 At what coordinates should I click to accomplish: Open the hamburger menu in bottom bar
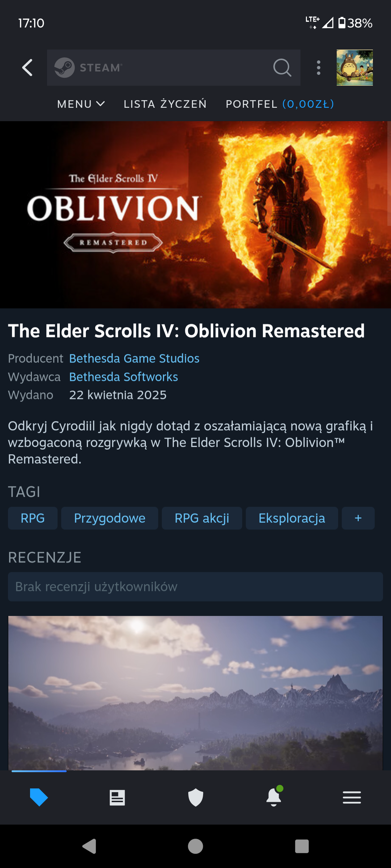352,797
